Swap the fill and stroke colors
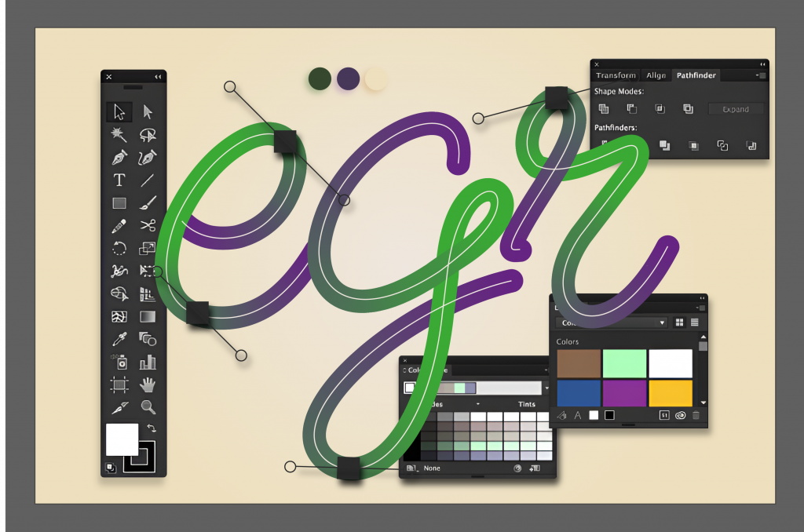This screenshot has width=804, height=532. (x=152, y=428)
